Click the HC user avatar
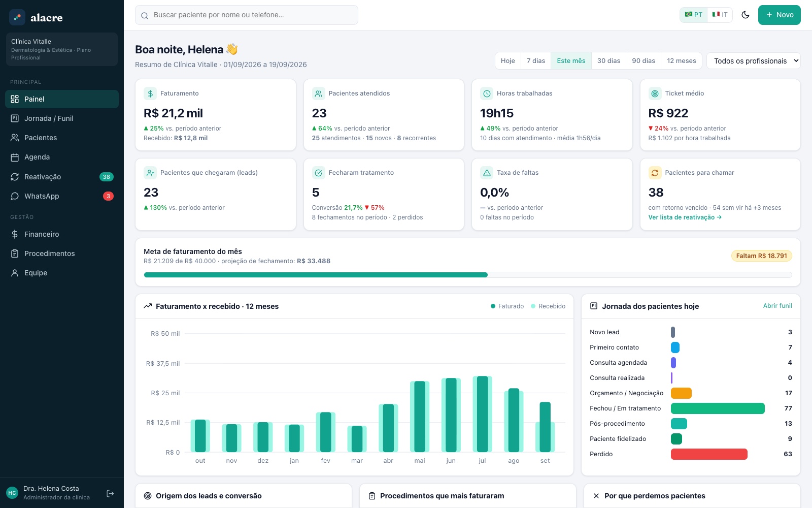 click(12, 493)
